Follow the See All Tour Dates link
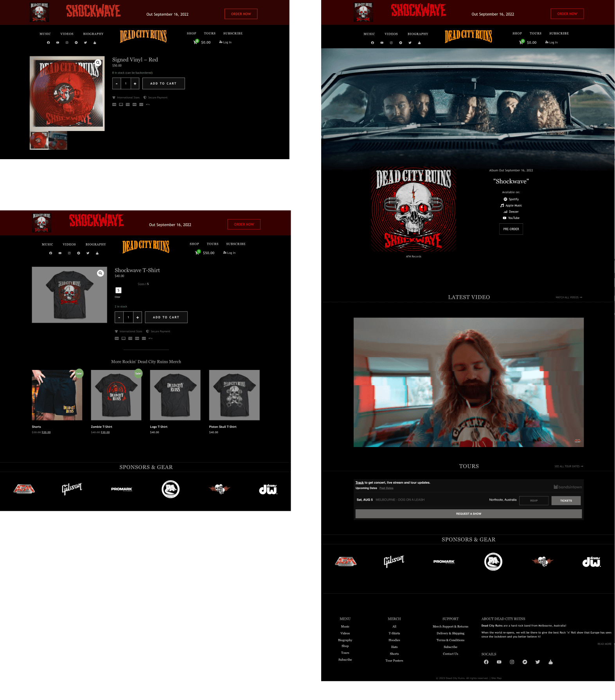This screenshot has height=700, width=615. tap(569, 467)
